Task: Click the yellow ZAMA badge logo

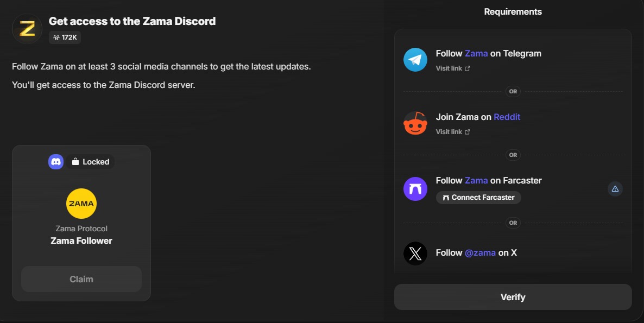Action: (81, 204)
